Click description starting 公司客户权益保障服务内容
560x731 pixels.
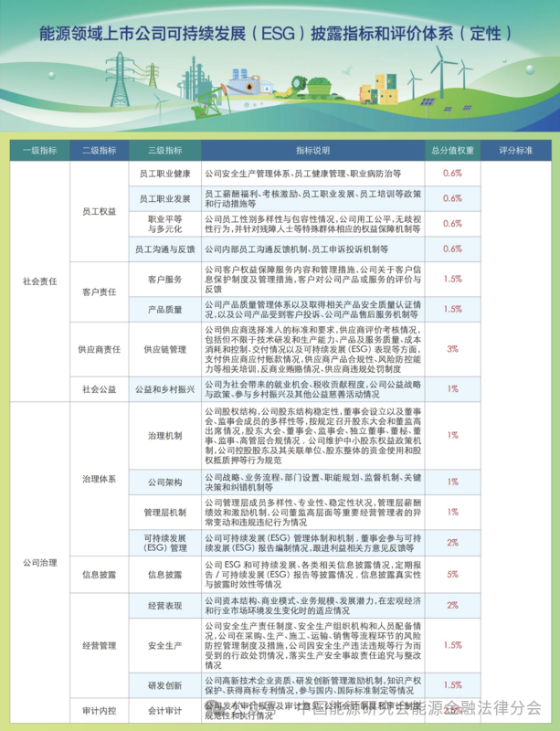312,280
